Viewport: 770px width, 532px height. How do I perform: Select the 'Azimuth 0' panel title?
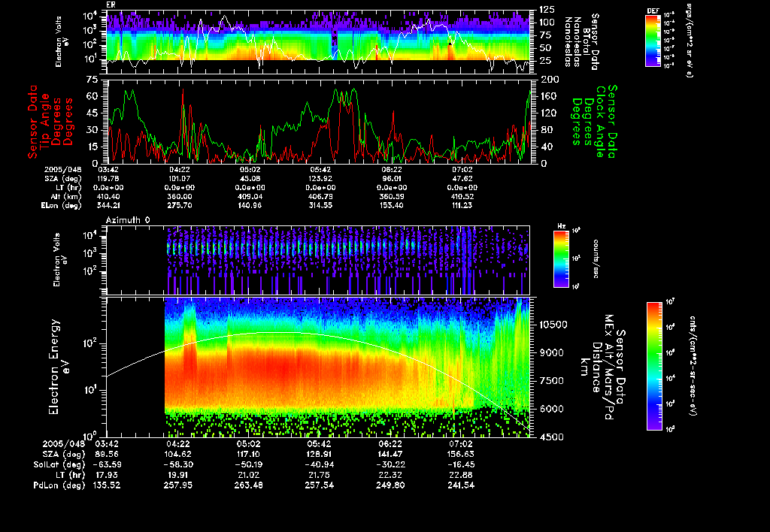pyautogui.click(x=128, y=220)
